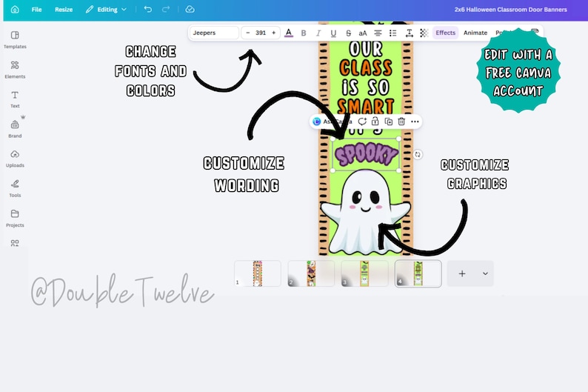588x392 pixels.
Task: Open page 4 thumbnail
Action: (x=418, y=273)
